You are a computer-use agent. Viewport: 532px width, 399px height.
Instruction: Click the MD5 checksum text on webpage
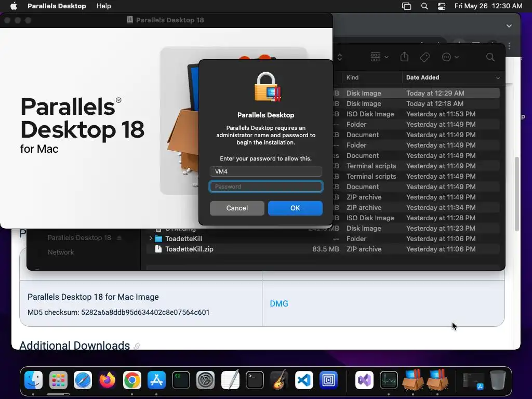(118, 312)
